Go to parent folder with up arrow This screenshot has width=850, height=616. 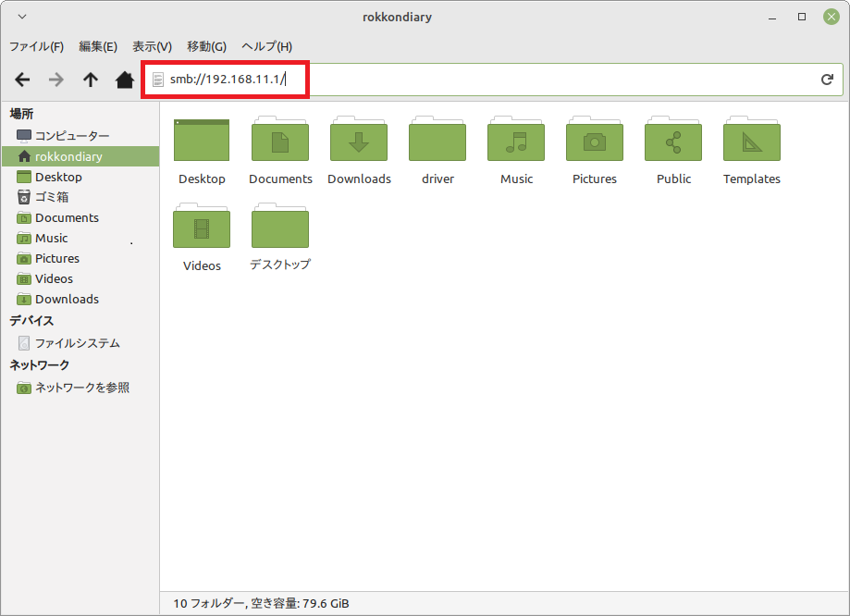91,80
